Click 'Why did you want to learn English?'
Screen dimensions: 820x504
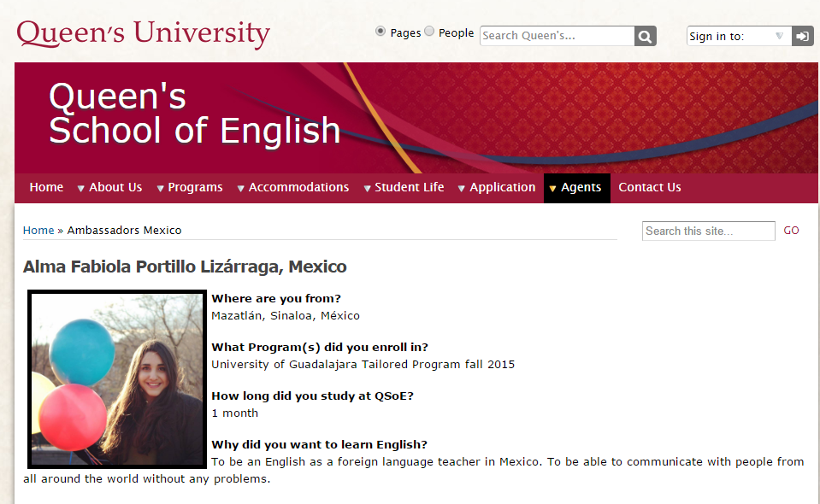click(x=319, y=444)
